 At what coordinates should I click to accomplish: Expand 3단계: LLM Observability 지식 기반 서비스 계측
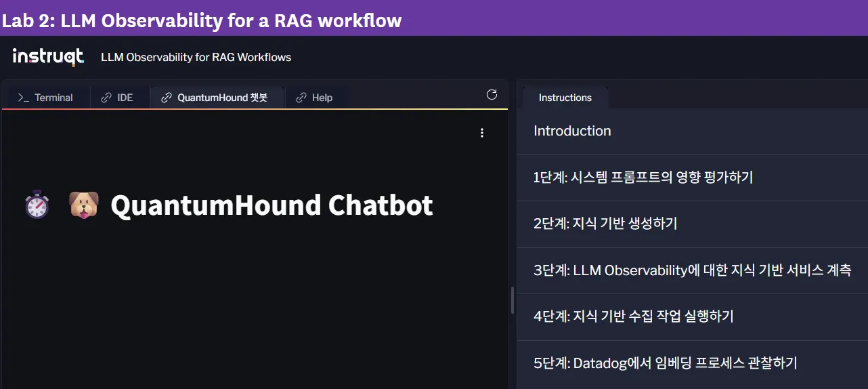(x=692, y=270)
